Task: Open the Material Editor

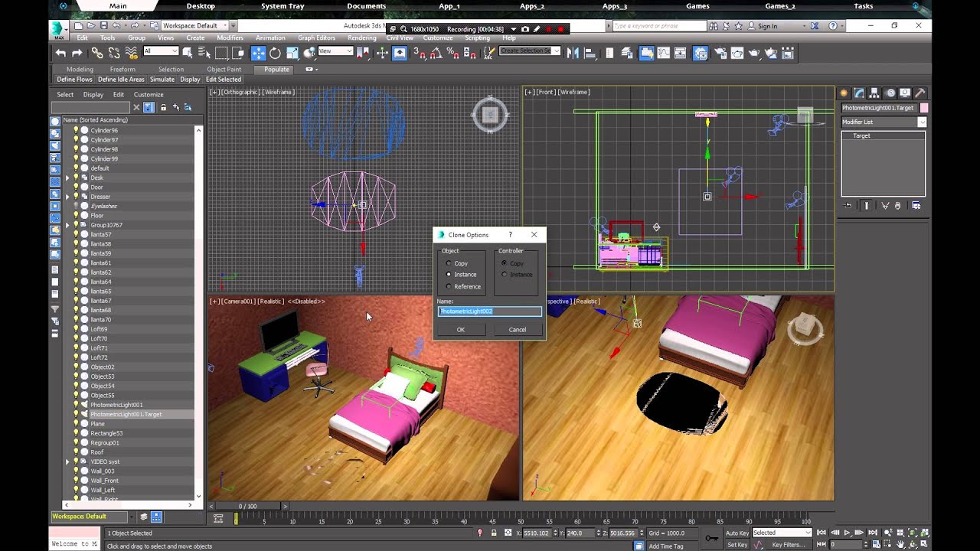Action: click(x=701, y=53)
